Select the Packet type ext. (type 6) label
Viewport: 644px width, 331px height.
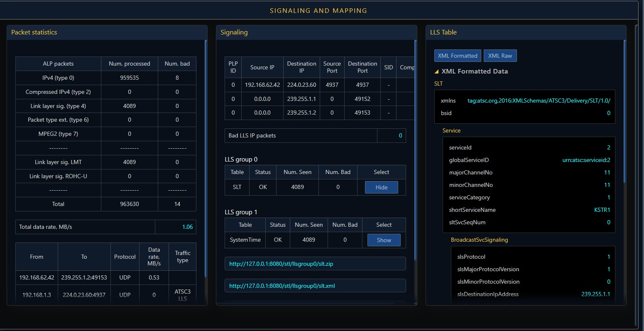pos(58,120)
